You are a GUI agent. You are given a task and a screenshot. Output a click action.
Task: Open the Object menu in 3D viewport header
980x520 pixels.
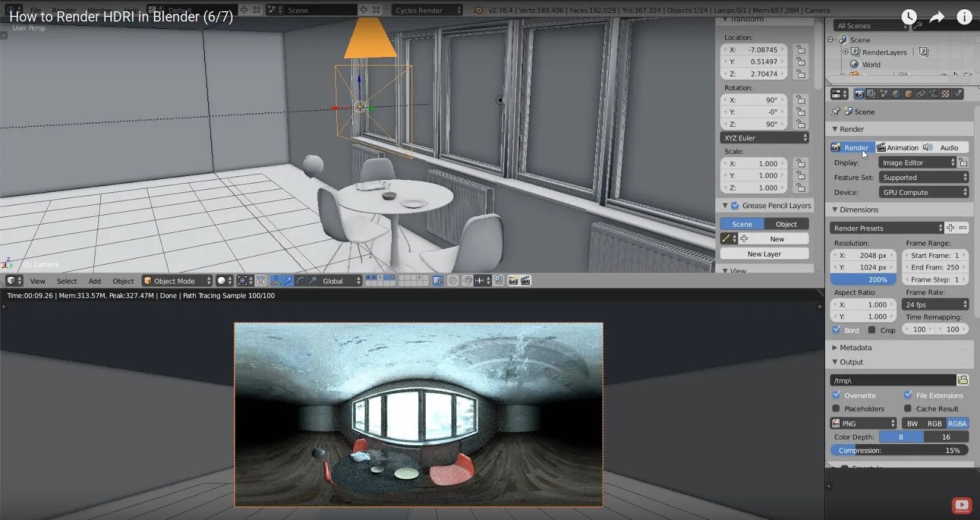click(x=123, y=281)
